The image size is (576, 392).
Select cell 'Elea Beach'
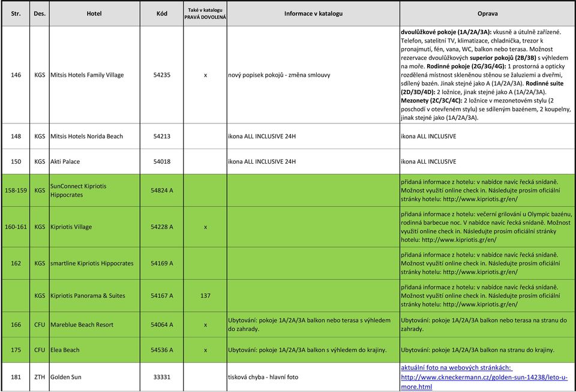[94, 350]
